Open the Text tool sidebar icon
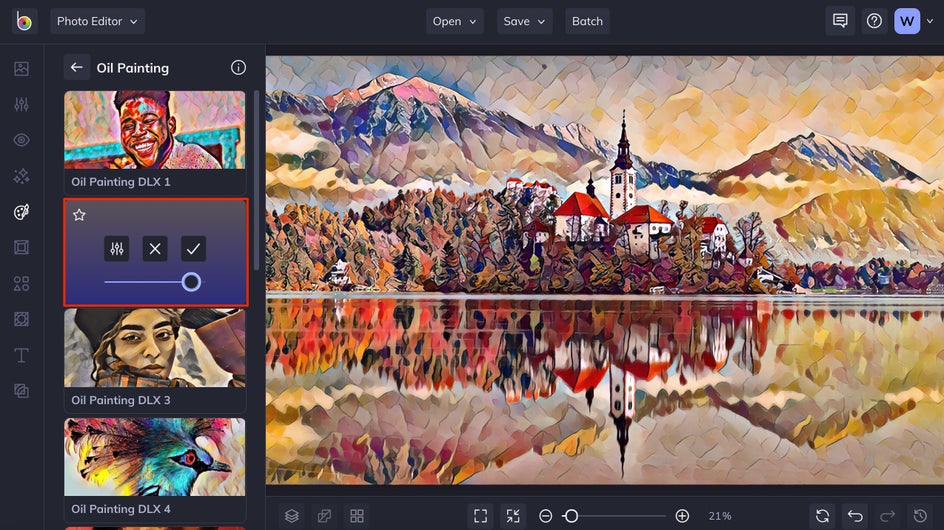The image size is (944, 530). pos(21,355)
